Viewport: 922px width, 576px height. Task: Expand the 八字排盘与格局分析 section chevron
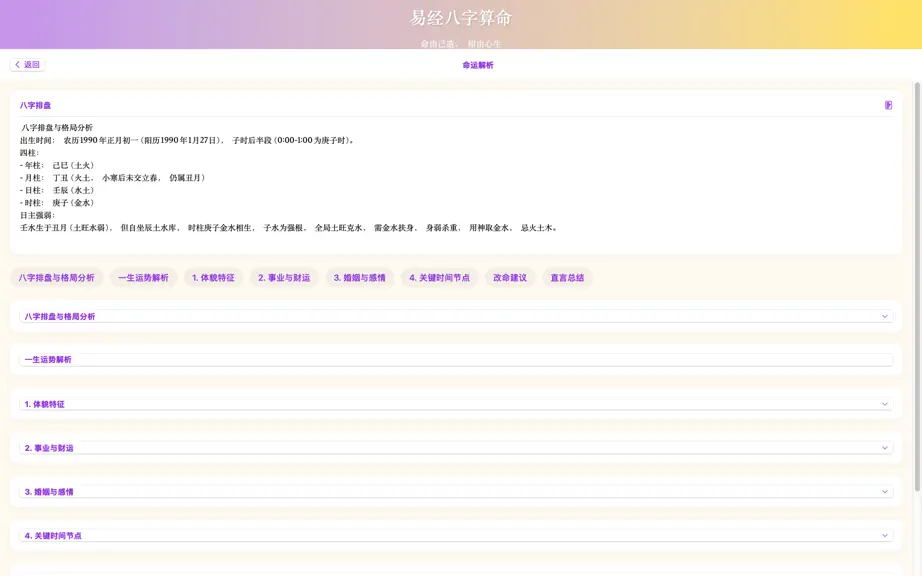coord(884,316)
